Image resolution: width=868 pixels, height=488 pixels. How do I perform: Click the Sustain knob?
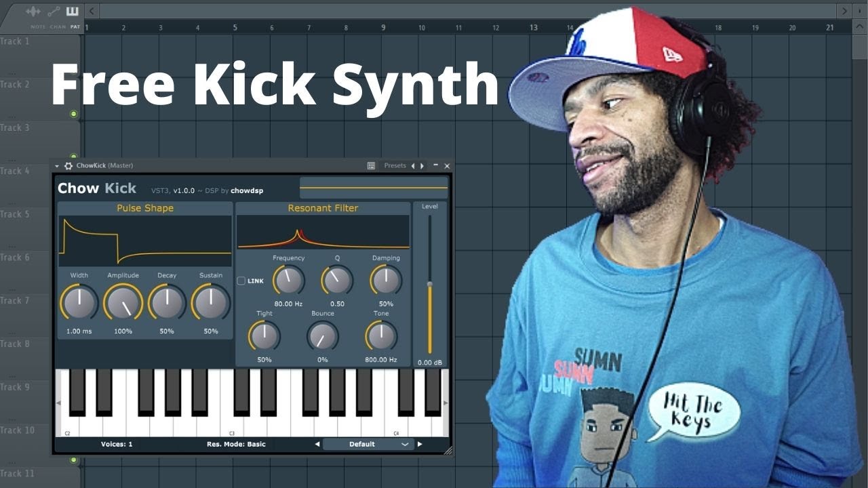coord(211,302)
